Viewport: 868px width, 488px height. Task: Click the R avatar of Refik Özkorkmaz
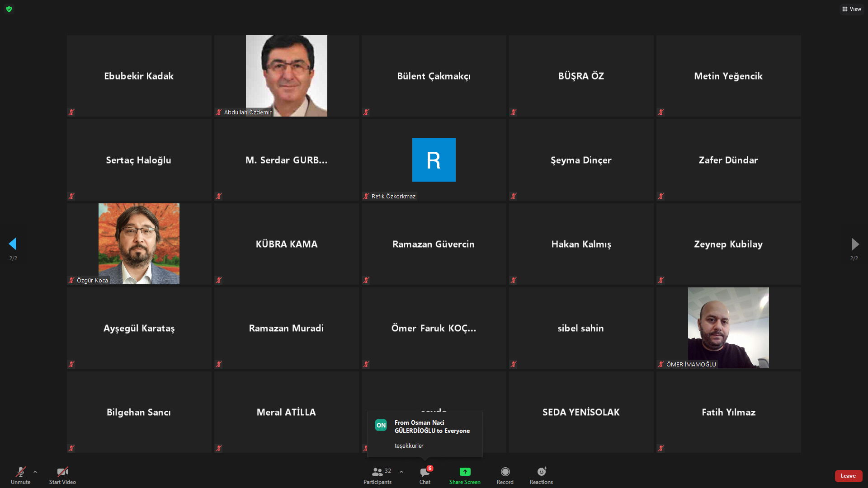(434, 160)
